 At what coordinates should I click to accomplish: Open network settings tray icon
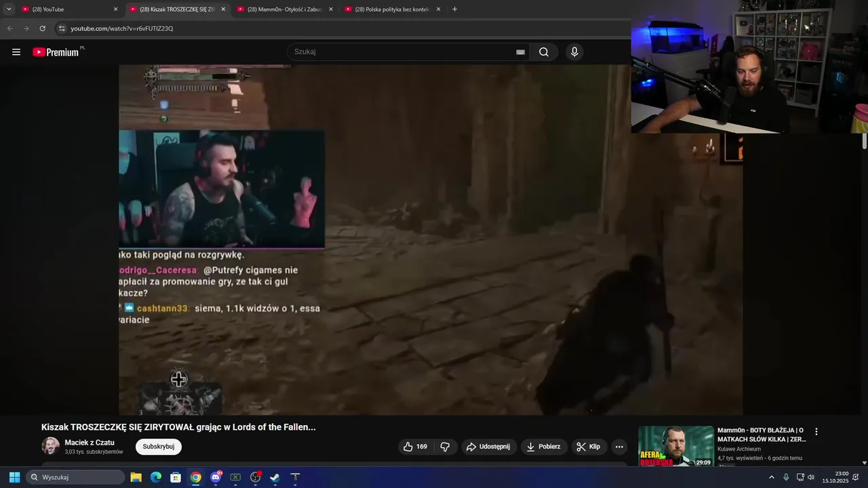point(800,477)
